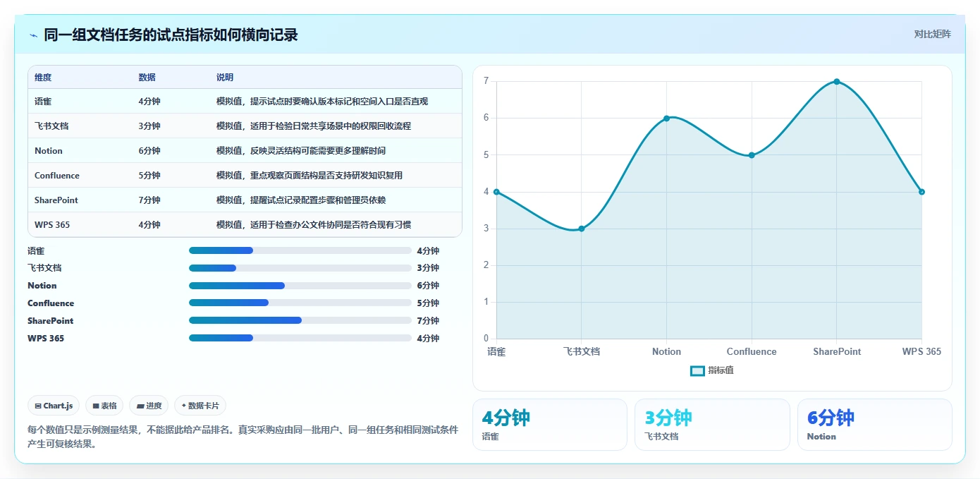Click the 飞书文档 data point on chart

click(x=582, y=229)
